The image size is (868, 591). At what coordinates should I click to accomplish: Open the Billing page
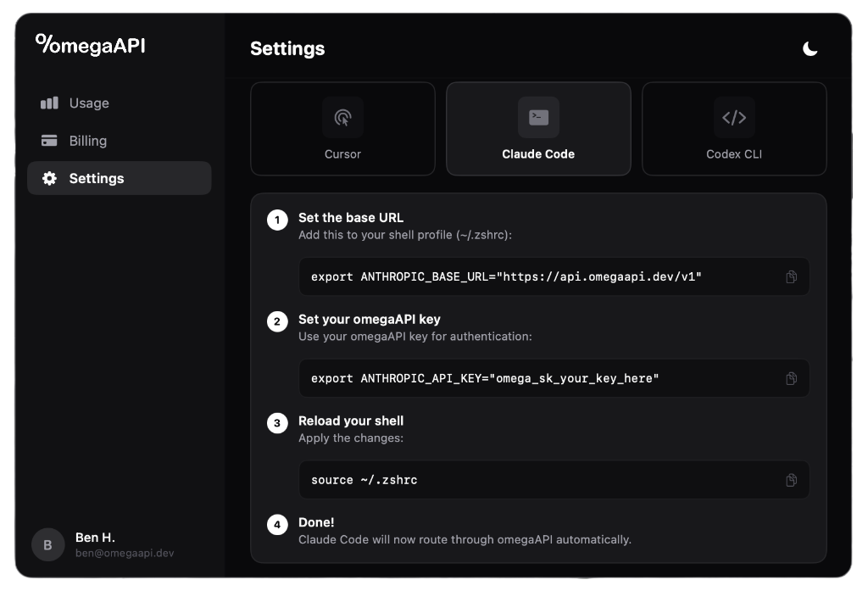coord(119,141)
